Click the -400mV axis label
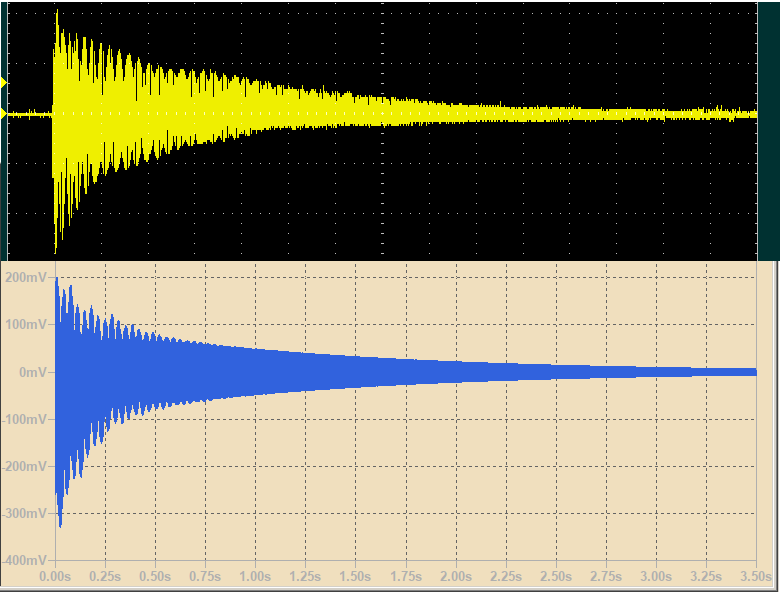Screen dimensions: 780x592 point(24,561)
